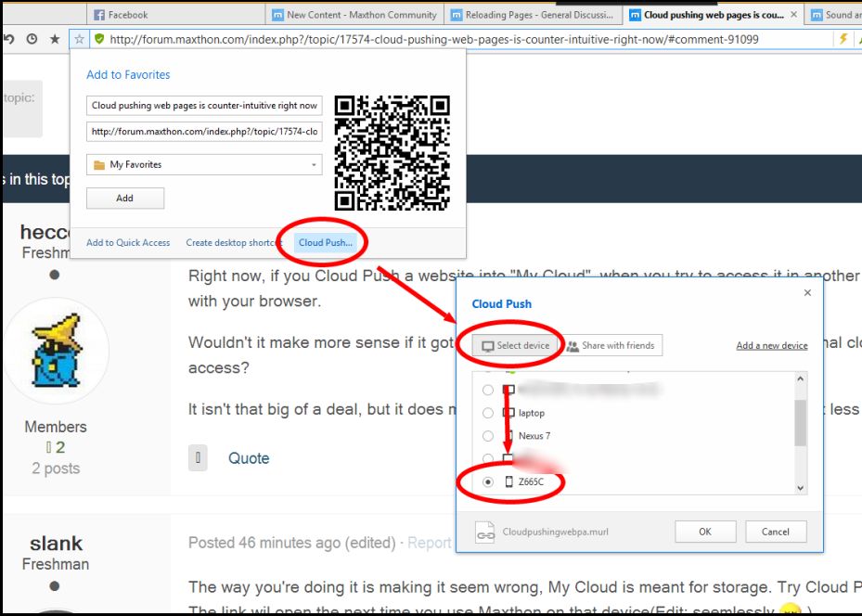This screenshot has height=616, width=862.
Task: Click the undo arrow icon in toolbar
Action: point(8,39)
